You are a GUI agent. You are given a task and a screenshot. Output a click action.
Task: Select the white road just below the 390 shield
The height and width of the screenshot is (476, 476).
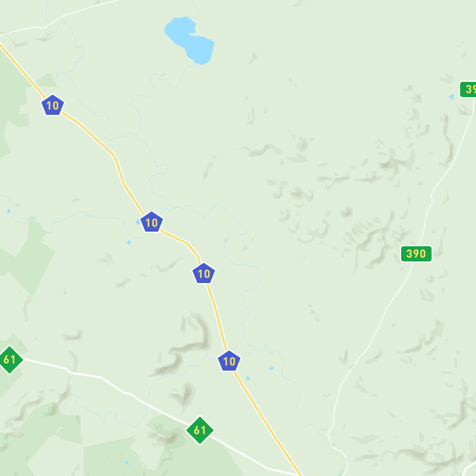tap(395, 296)
